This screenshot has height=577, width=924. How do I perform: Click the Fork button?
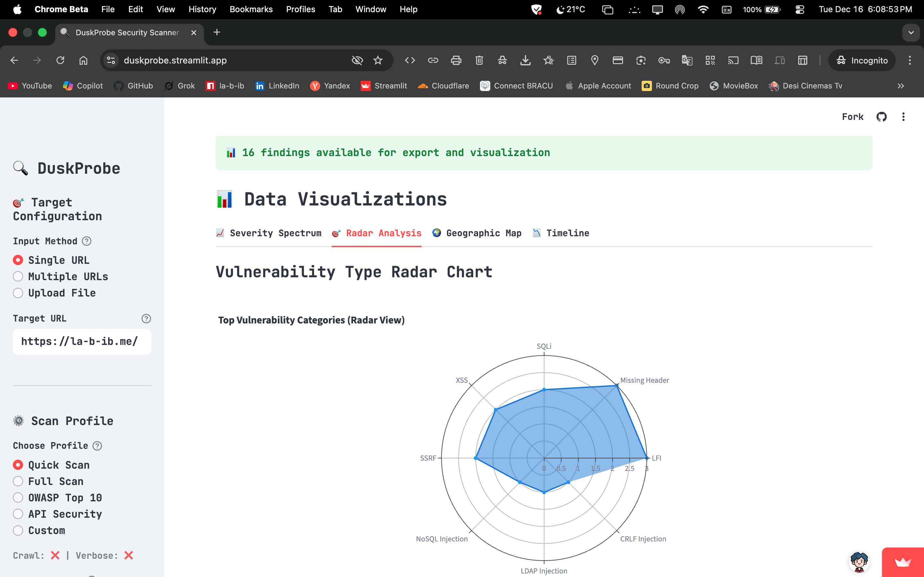tap(852, 117)
